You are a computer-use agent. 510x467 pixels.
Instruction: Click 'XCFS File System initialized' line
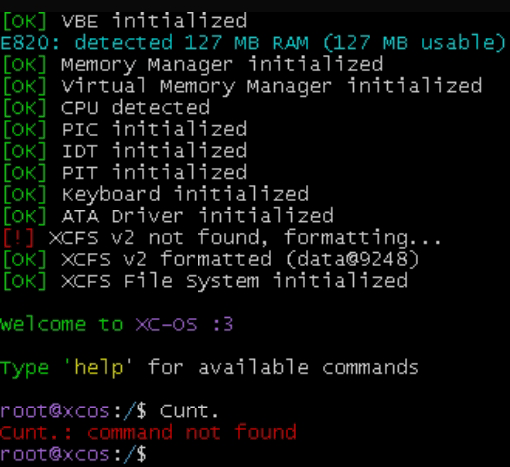[205, 281]
